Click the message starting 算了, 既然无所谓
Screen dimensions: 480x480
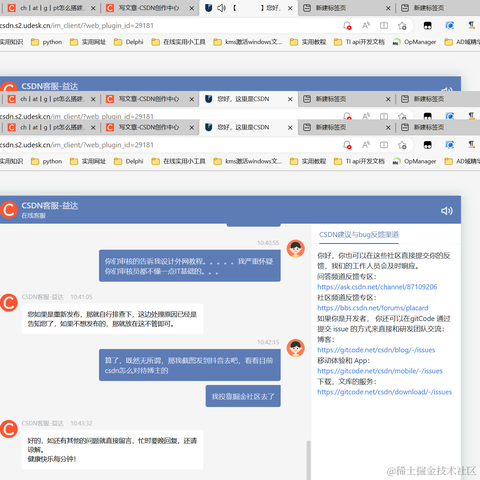click(x=190, y=365)
